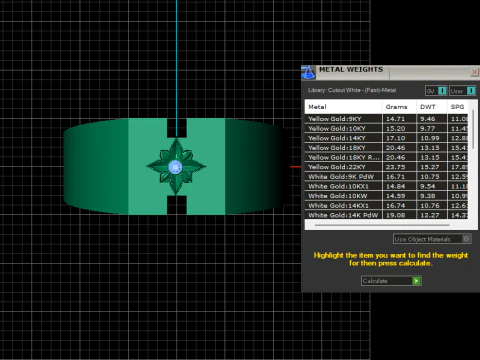Screen dimensions: 480x360
Task: Sort by the Metal column header
Action: (343, 107)
